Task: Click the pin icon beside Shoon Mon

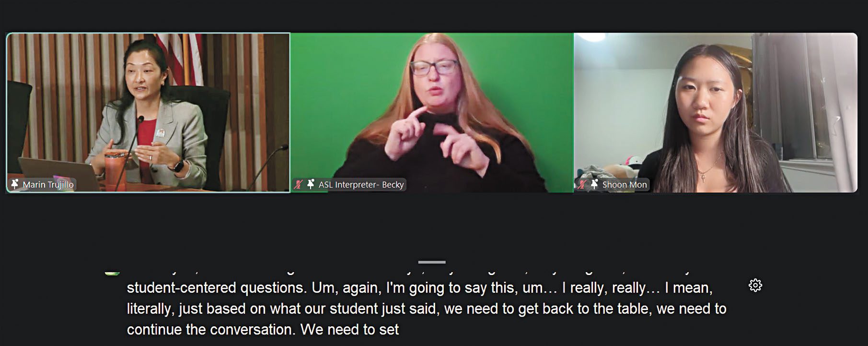Action: pyautogui.click(x=594, y=184)
